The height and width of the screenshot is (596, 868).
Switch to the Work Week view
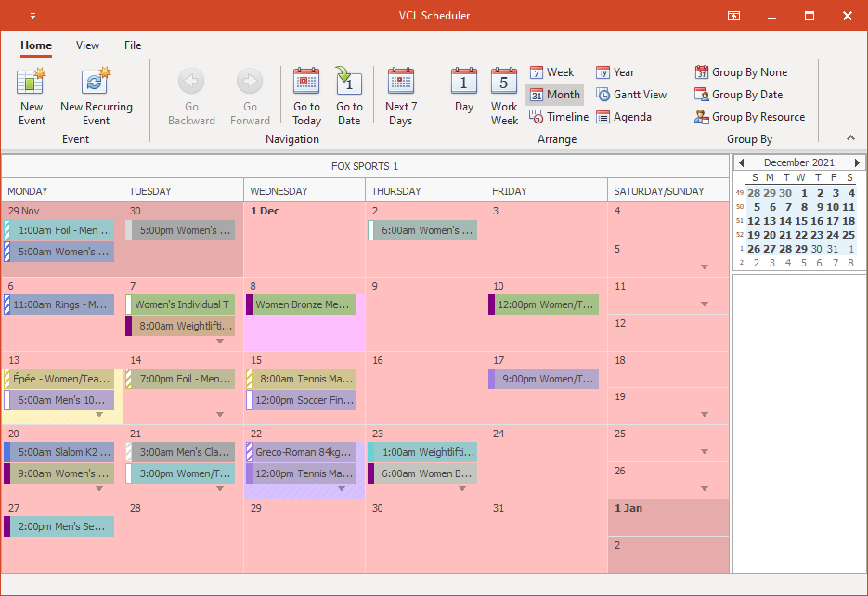tap(503, 93)
